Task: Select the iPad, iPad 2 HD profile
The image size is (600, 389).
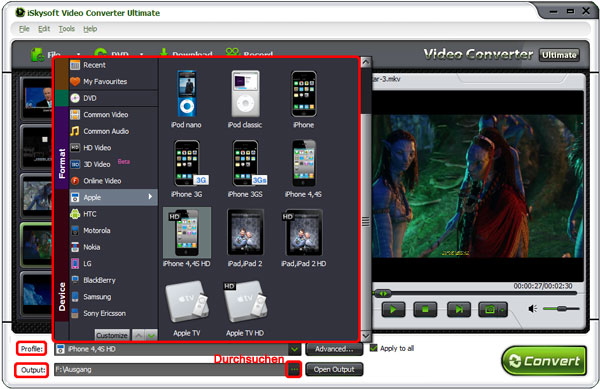Action: click(x=303, y=238)
